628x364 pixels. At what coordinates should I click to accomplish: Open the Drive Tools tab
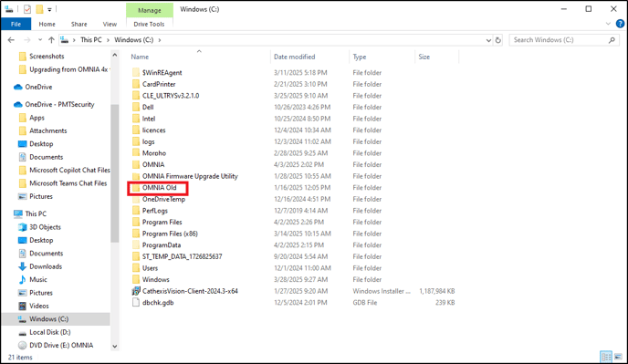click(x=149, y=24)
